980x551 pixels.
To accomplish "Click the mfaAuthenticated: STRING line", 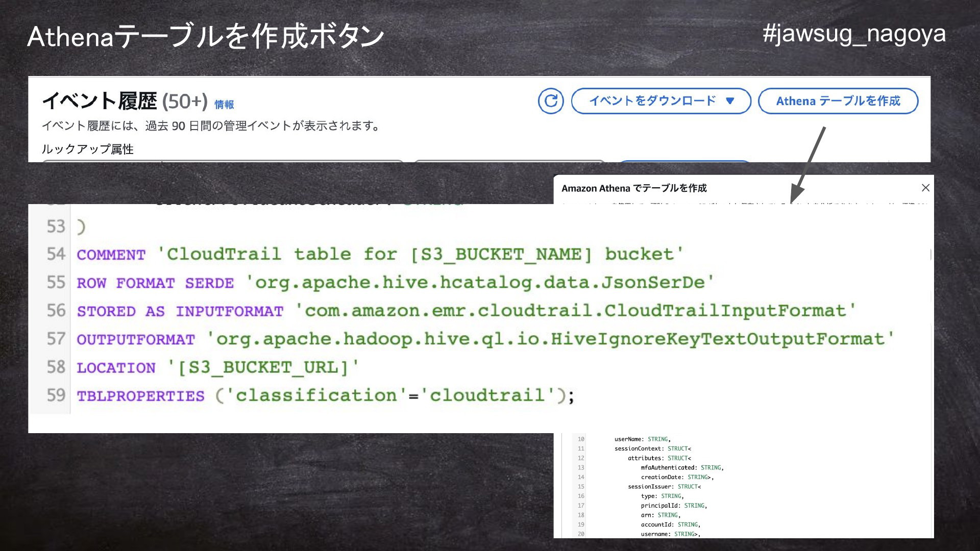I will [x=682, y=468].
